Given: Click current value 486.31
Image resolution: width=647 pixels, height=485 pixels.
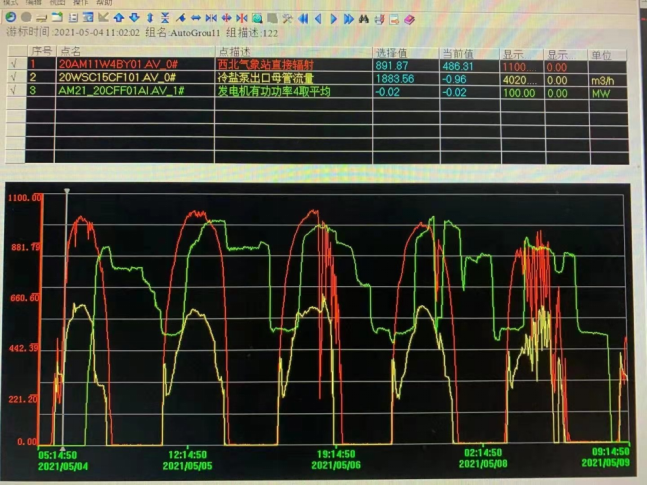Looking at the screenshot, I should click(x=458, y=66).
